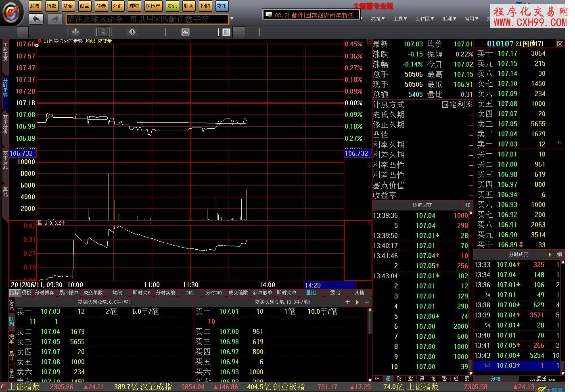Expand the 决策 dropdown menu
The image size is (575, 392).
point(378,19)
